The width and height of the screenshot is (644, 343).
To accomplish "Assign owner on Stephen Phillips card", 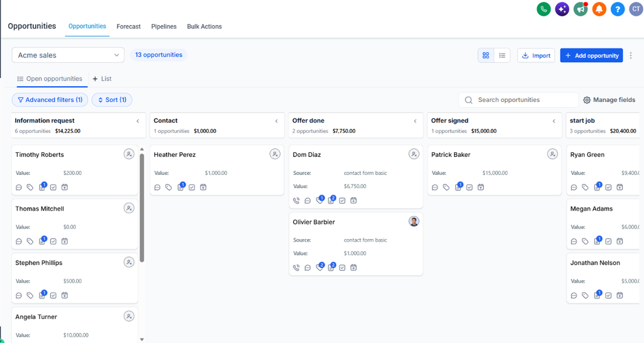I will click(x=129, y=262).
